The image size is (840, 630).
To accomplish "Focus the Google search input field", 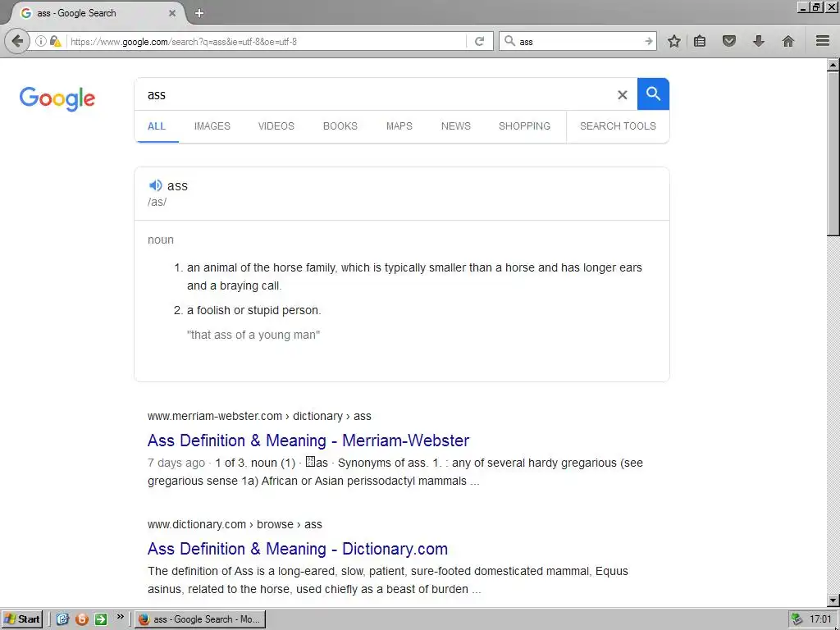I will point(375,95).
